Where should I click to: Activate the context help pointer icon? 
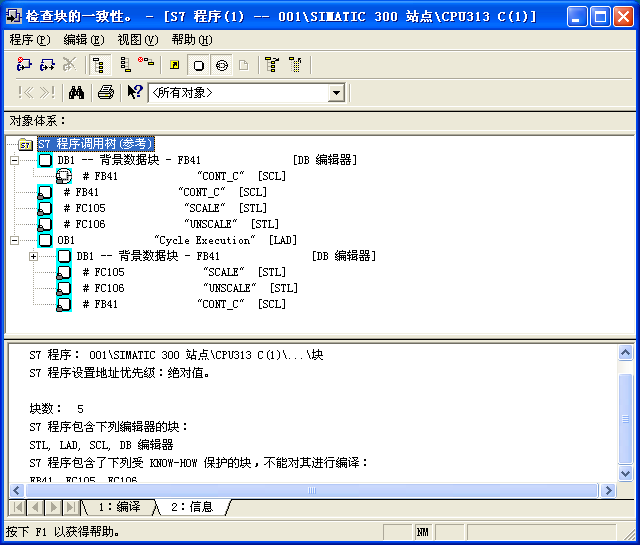click(135, 92)
